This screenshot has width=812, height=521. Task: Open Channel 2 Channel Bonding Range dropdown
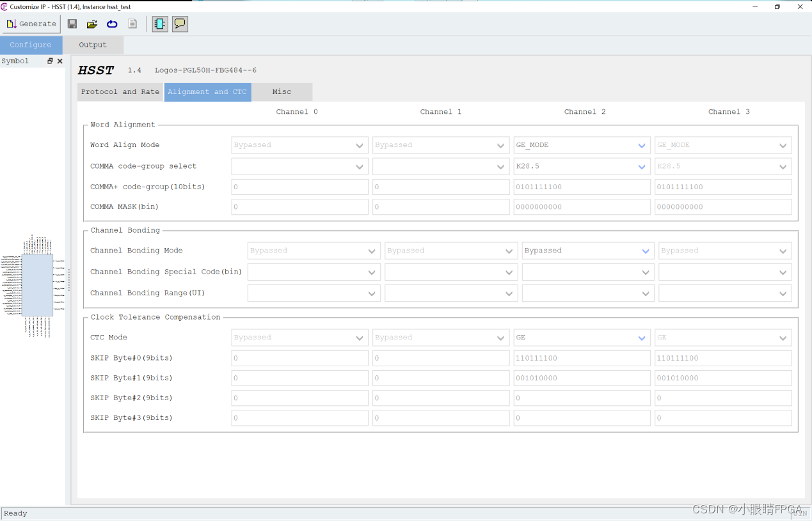pyautogui.click(x=588, y=293)
